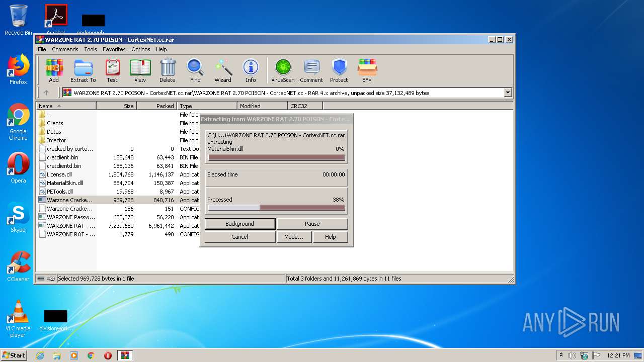Cancel the extraction
Screen dimensions: 644x362
click(239, 237)
